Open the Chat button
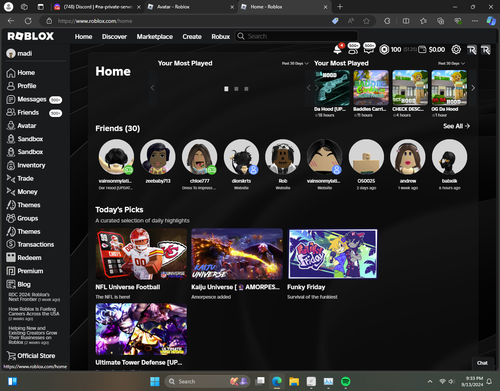Screen dimensions: 500x391 point(482,363)
